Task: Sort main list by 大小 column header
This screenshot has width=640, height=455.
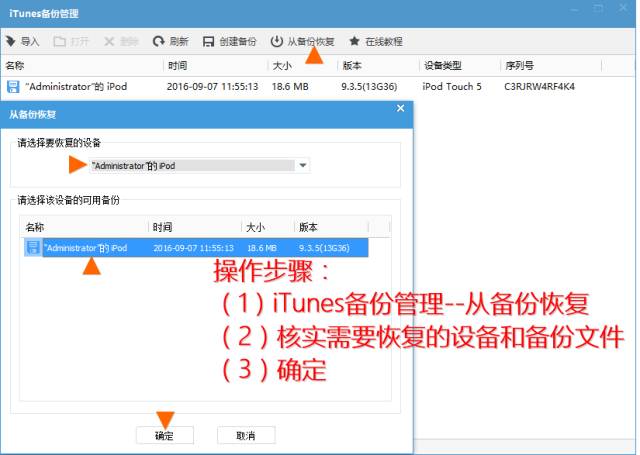Action: click(x=302, y=65)
